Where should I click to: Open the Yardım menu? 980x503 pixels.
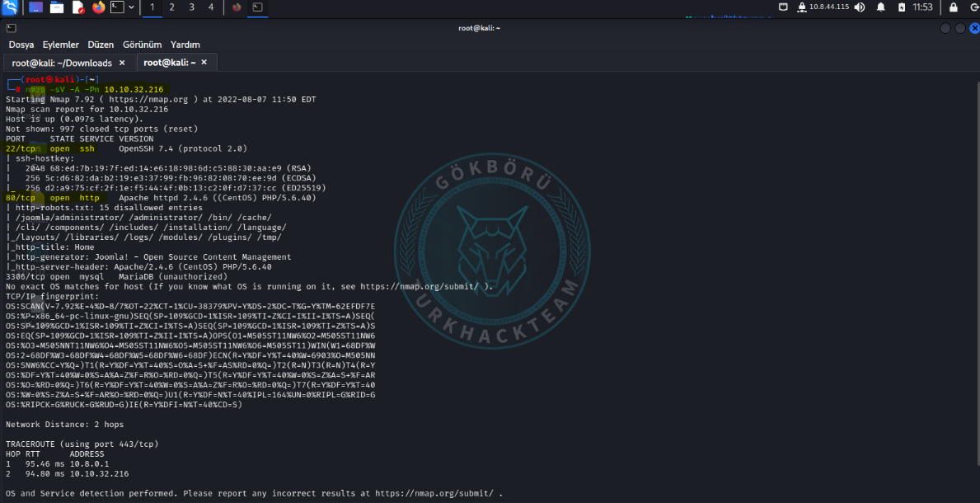click(185, 45)
